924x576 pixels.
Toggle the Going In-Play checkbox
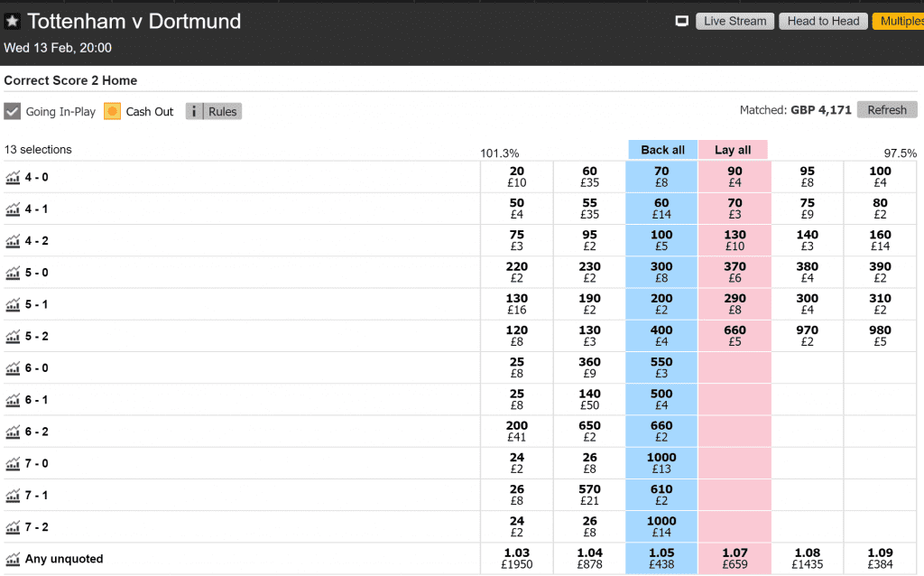click(x=13, y=111)
